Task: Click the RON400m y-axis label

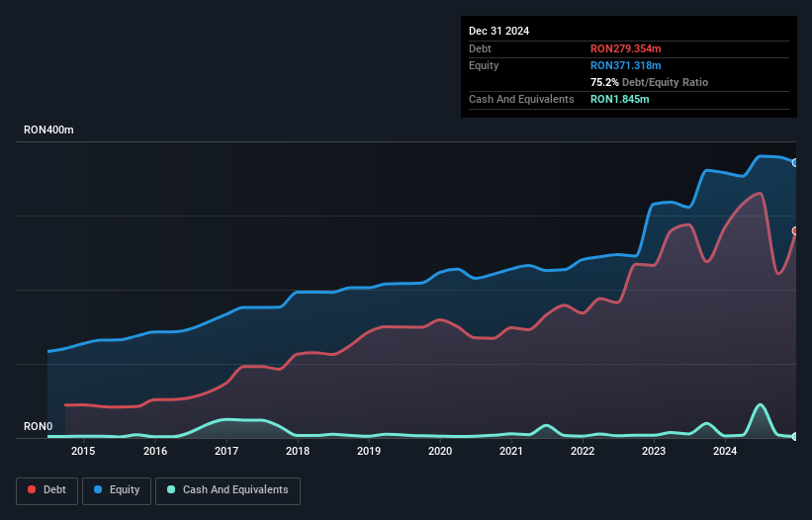Action: point(48,130)
